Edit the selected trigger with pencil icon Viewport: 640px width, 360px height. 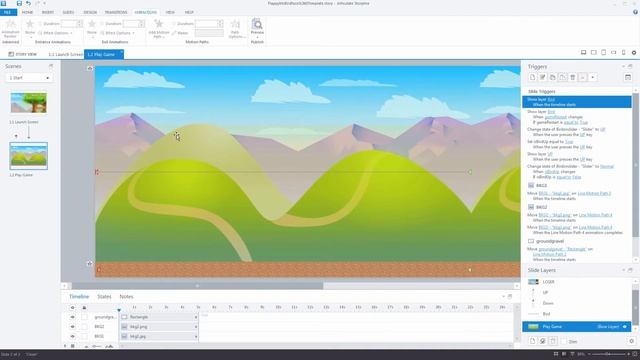pyautogui.click(x=542, y=78)
